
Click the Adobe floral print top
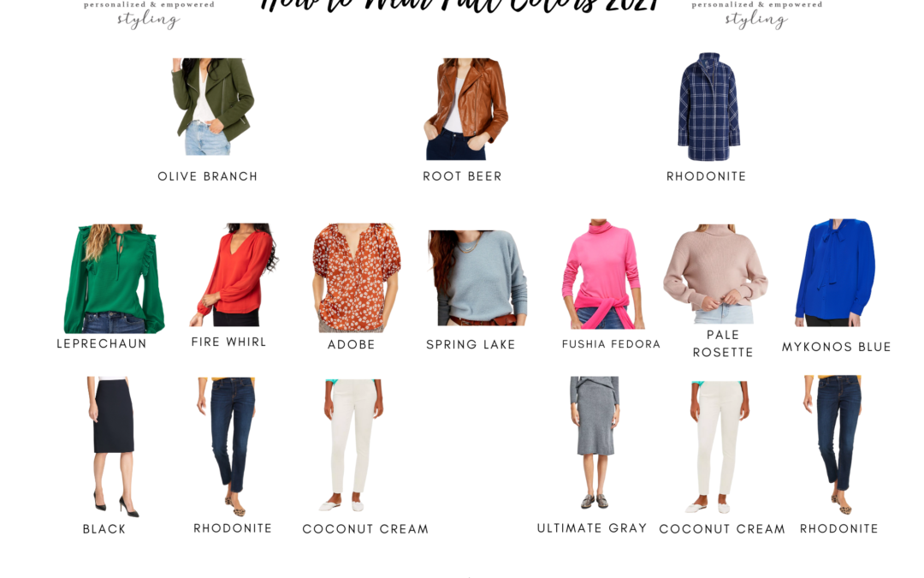(356, 277)
